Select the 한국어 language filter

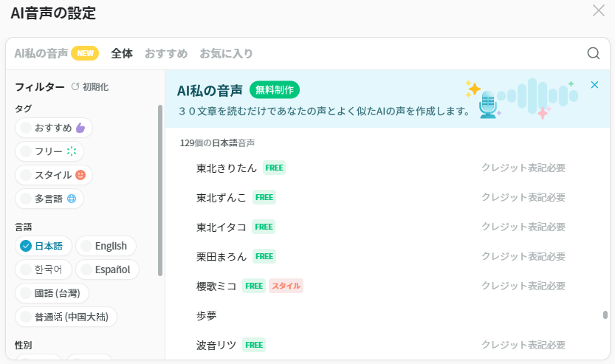click(43, 269)
